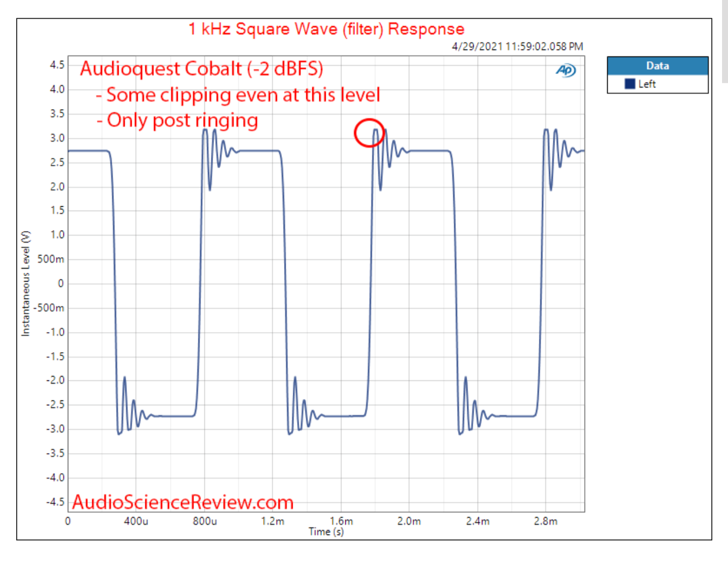Click the 'Time (s)' axis title

(x=326, y=532)
